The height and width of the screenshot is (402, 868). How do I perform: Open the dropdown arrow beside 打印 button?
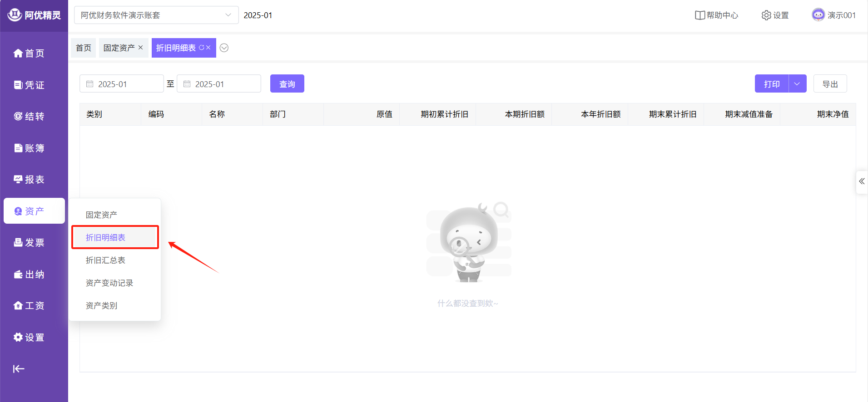[797, 84]
